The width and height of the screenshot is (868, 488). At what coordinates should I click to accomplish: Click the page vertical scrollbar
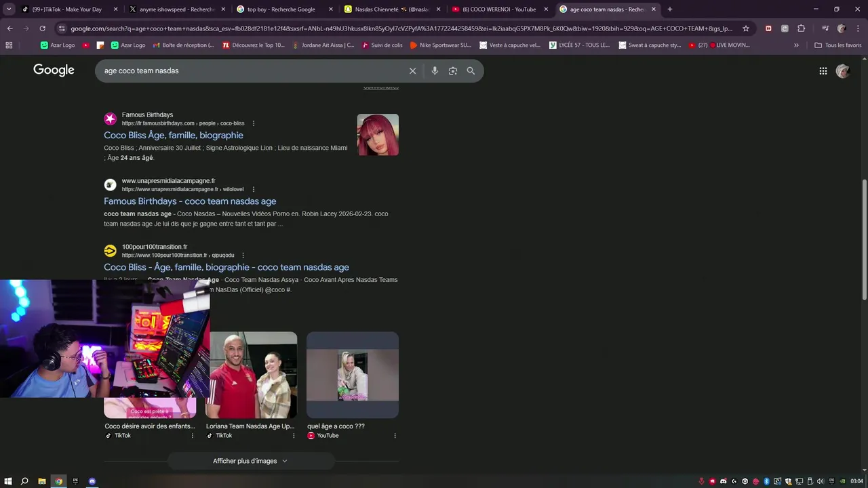864,239
